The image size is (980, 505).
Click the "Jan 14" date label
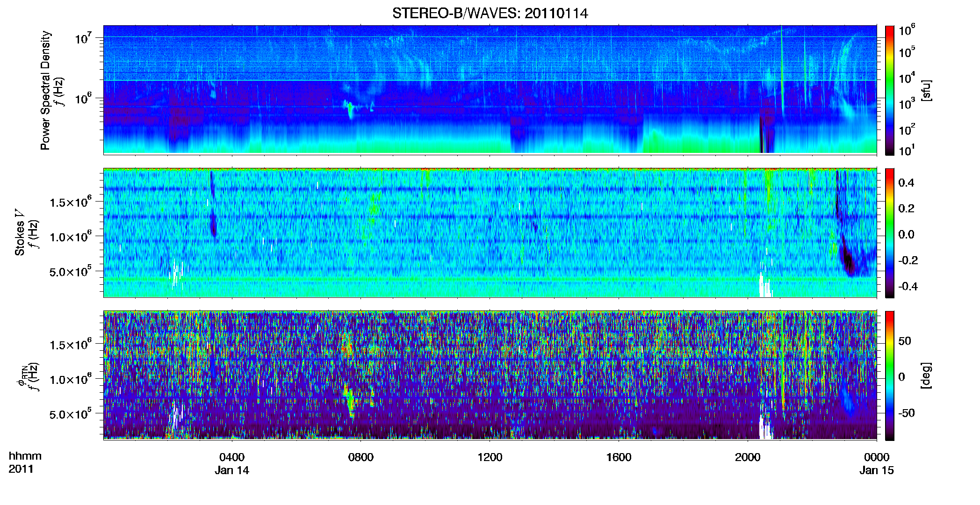pyautogui.click(x=232, y=470)
